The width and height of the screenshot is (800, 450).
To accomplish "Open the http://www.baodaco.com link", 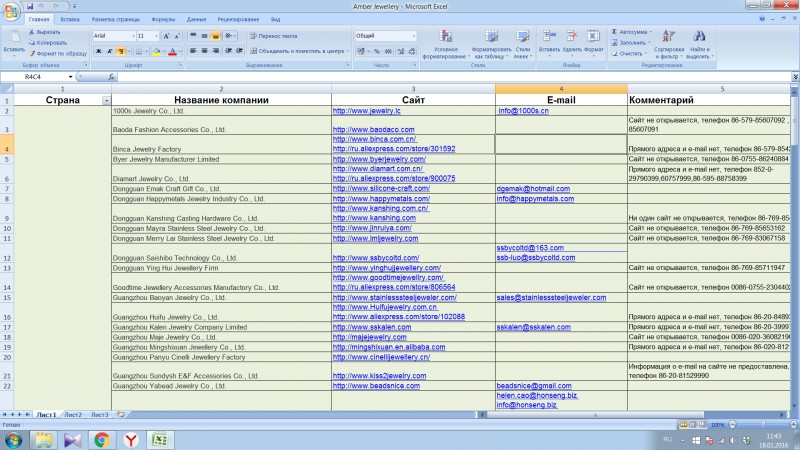I will (373, 130).
